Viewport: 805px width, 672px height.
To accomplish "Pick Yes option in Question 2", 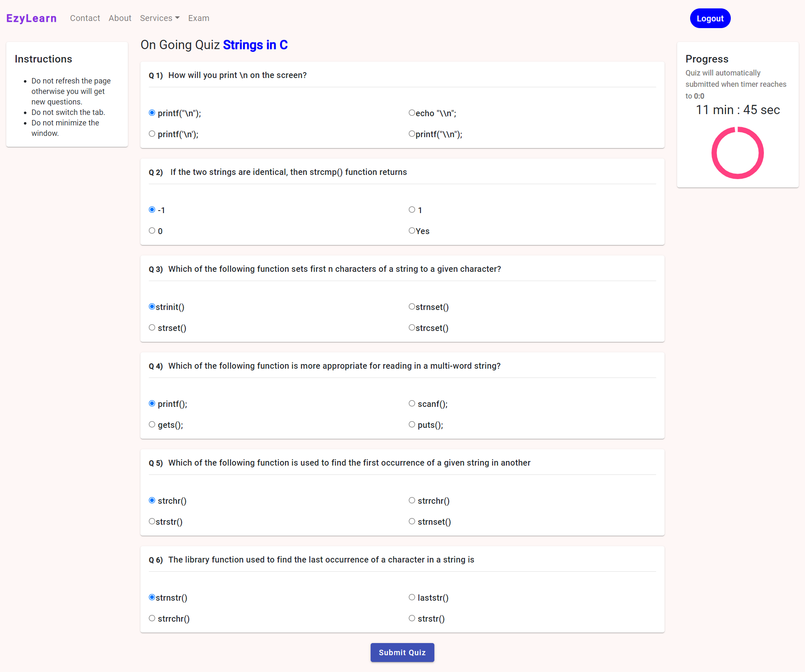I will click(411, 230).
